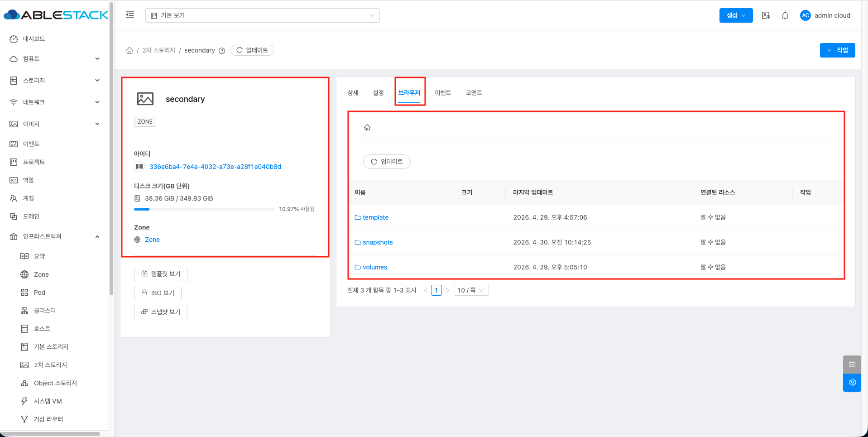Open 대시보드 in sidebar
Image resolution: width=868 pixels, height=437 pixels.
coord(34,39)
